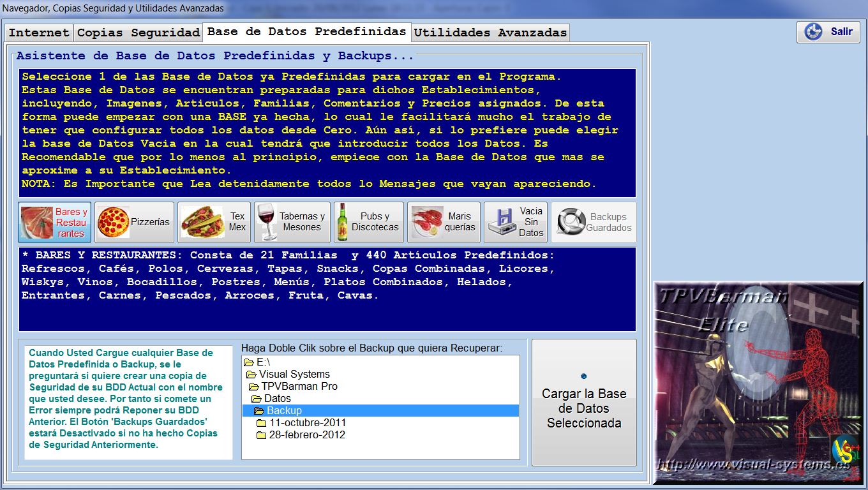The width and height of the screenshot is (868, 490).
Task: Go to the Utilidades Avanzadas tab
Action: 490,33
